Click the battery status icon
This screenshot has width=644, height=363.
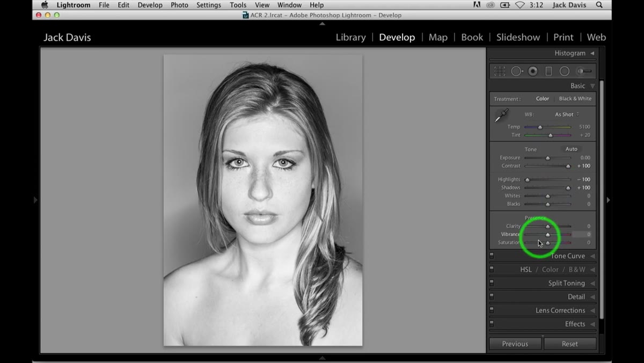coord(504,5)
